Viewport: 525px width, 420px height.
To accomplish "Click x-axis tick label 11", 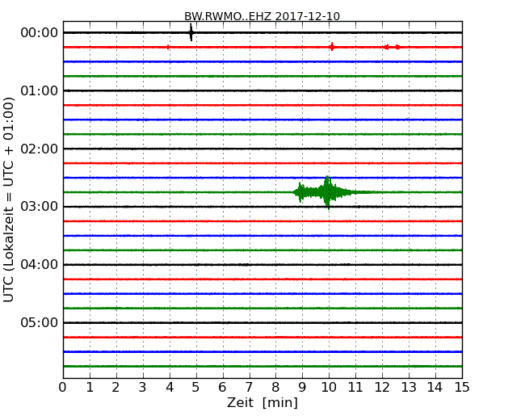I will click(x=355, y=388).
